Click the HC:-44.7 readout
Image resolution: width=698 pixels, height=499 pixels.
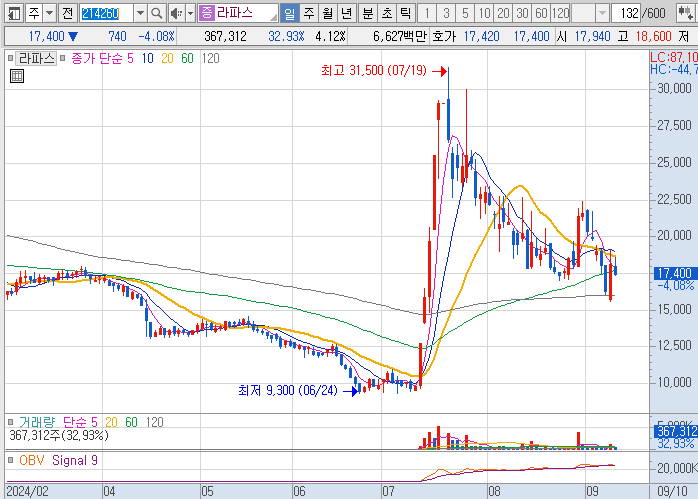coord(674,69)
